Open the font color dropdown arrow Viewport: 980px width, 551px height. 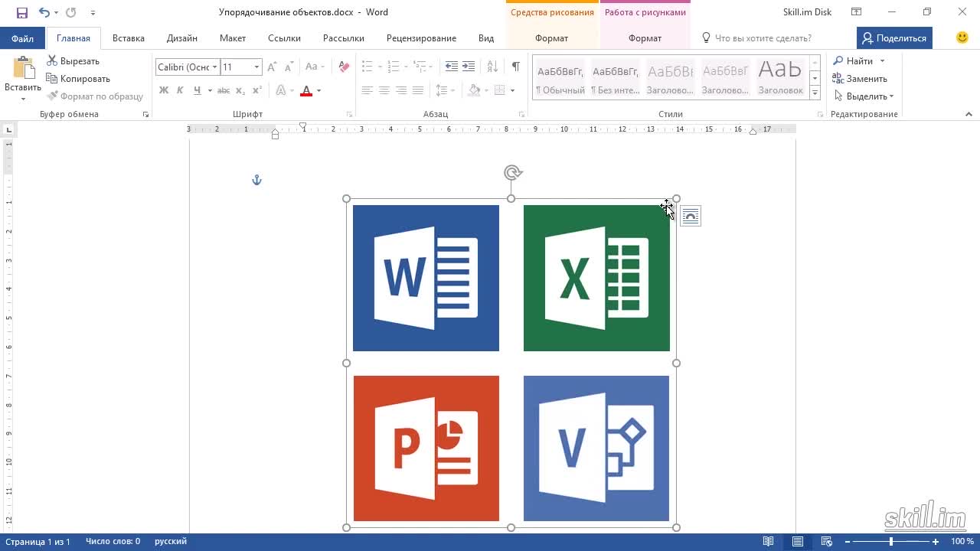point(318,90)
